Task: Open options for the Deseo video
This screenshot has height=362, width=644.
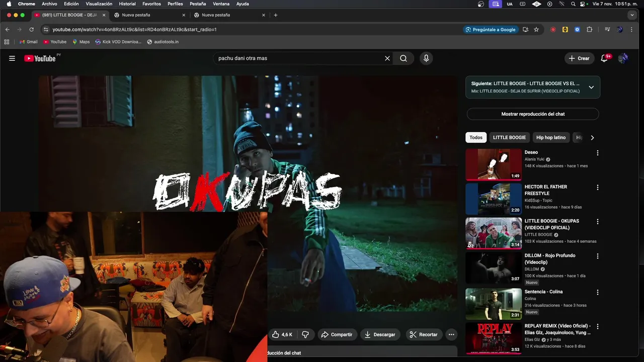Action: [x=598, y=153]
